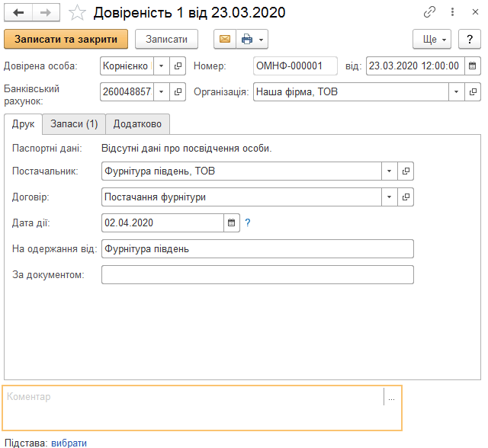Click Постачальник field 'Фурнітура південь, ТОВ'

click(241, 171)
